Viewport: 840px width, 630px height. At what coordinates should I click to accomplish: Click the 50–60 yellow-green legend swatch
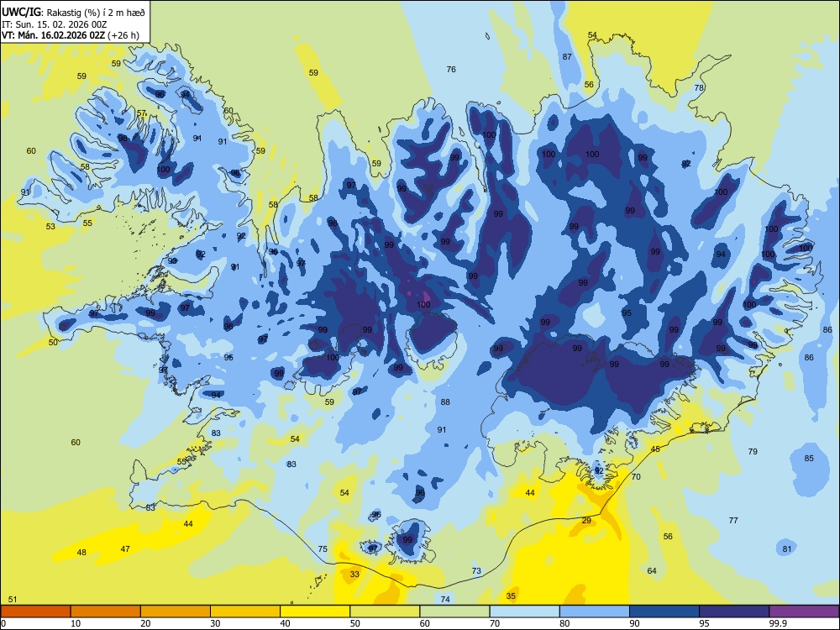click(x=385, y=612)
